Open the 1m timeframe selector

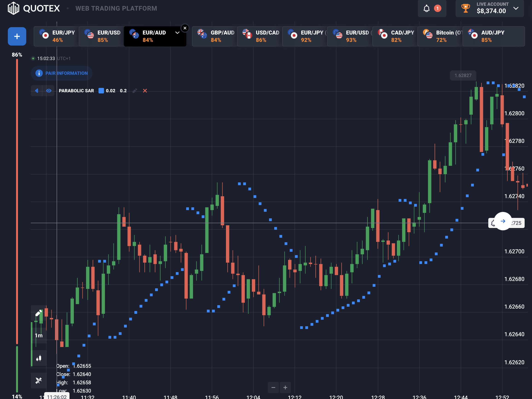[x=38, y=335]
